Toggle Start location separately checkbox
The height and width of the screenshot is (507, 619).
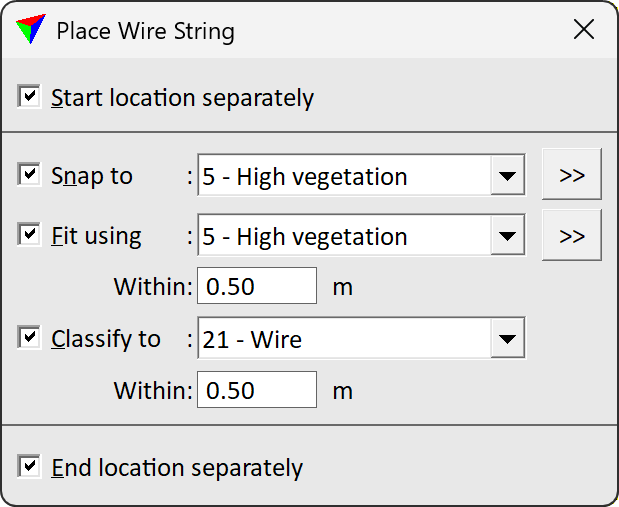[x=29, y=96]
